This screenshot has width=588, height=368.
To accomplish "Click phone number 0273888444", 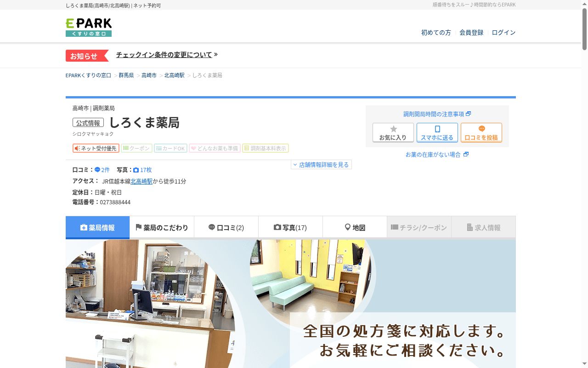I will coord(115,202).
